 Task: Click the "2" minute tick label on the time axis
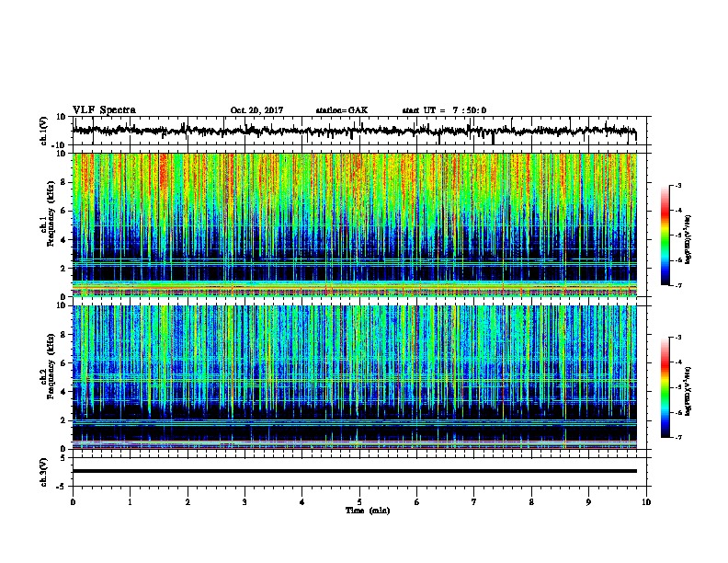click(188, 502)
